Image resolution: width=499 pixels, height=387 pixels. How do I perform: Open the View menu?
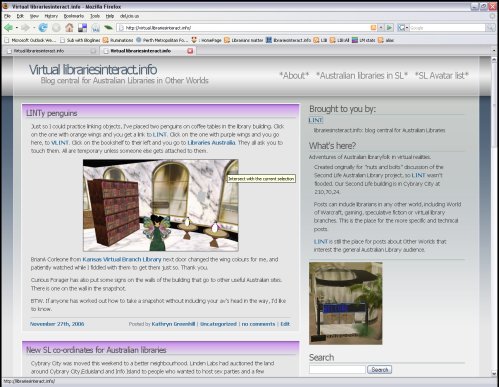pos(34,16)
